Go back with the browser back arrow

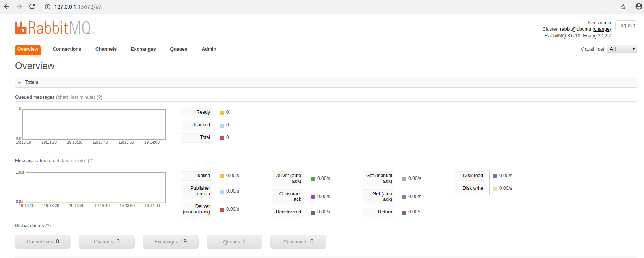7,6
